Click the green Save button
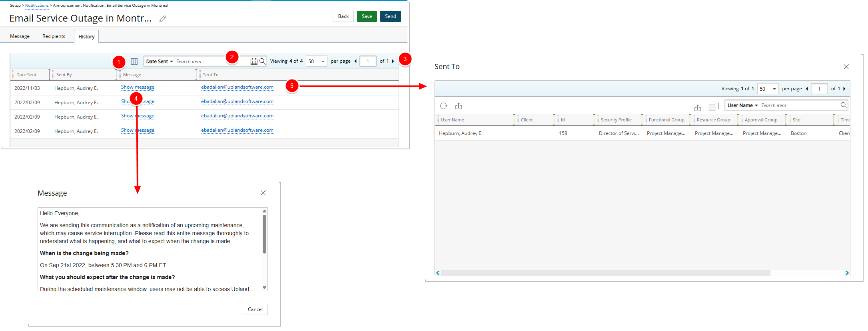 (x=367, y=16)
